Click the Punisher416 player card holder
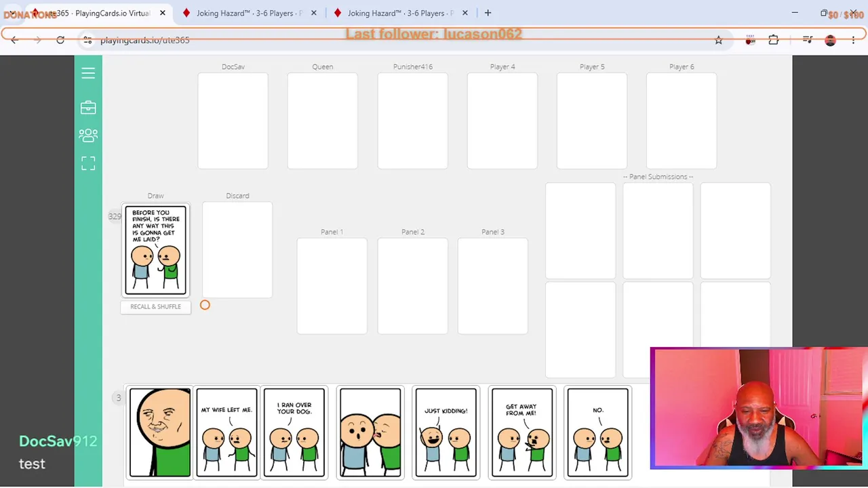Viewport: 868px width, 488px height. pos(412,121)
